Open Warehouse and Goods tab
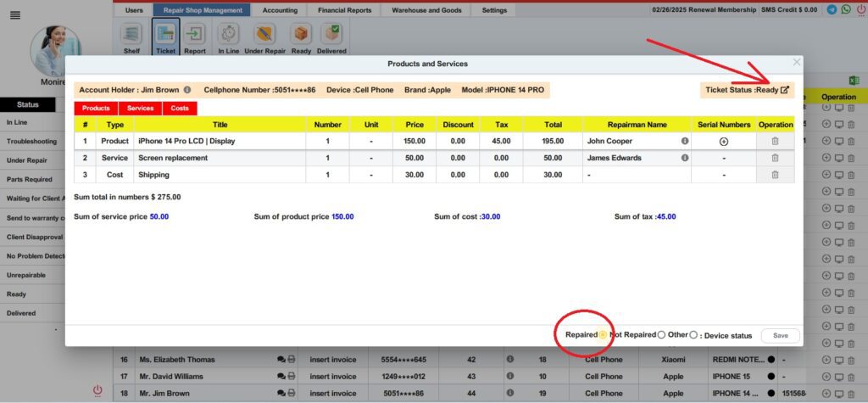This screenshot has width=868, height=403. tap(426, 10)
